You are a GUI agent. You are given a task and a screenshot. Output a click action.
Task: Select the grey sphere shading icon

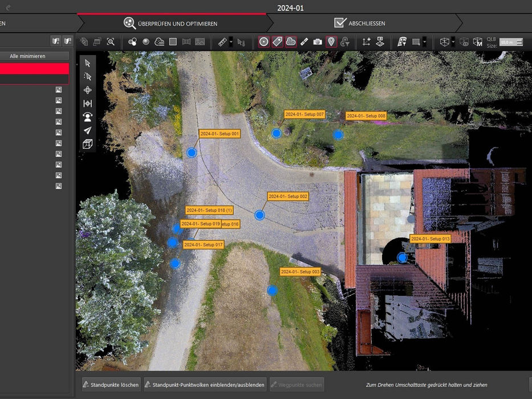point(146,42)
